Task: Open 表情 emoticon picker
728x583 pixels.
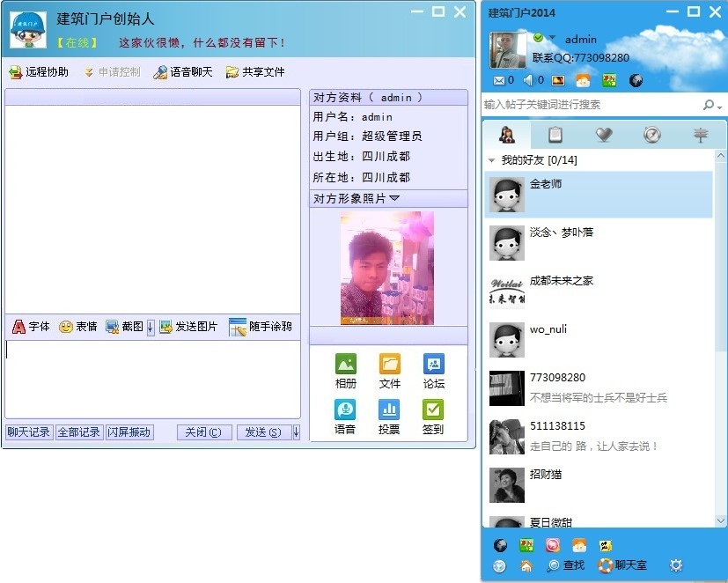Action: click(78, 327)
